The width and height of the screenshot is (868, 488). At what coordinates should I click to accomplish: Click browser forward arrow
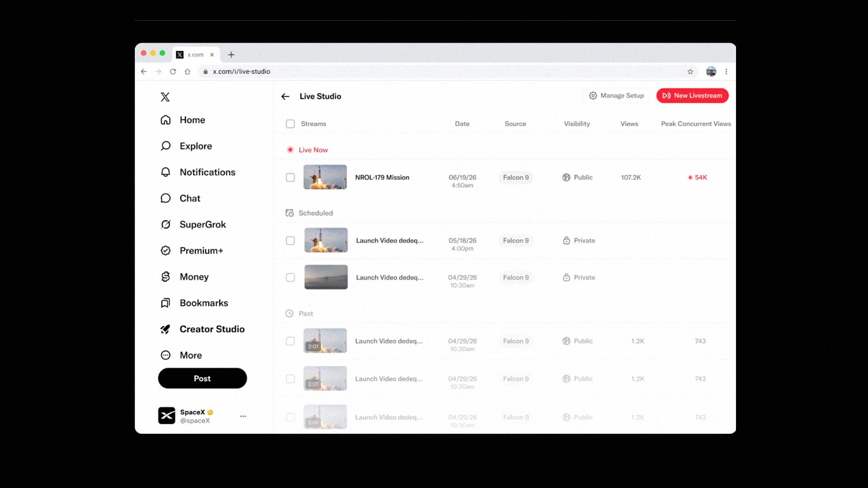[158, 71]
